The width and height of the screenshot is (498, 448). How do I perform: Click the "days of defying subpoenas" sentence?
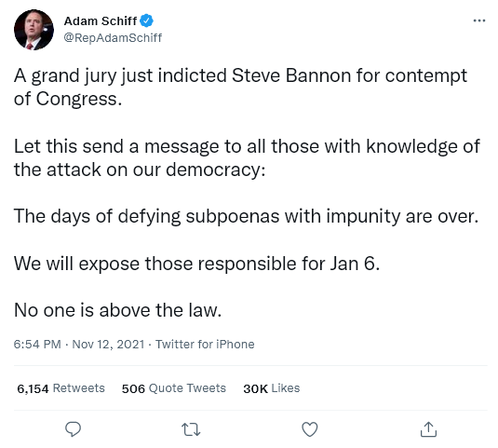click(x=246, y=217)
